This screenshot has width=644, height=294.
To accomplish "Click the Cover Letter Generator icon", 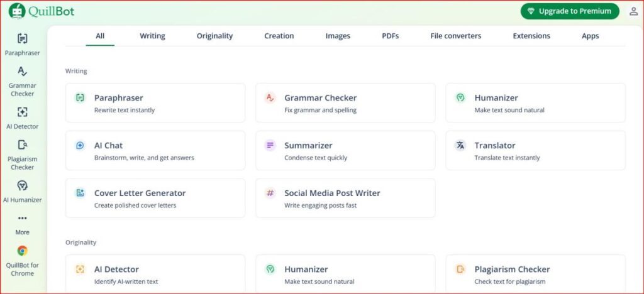I will [x=80, y=193].
